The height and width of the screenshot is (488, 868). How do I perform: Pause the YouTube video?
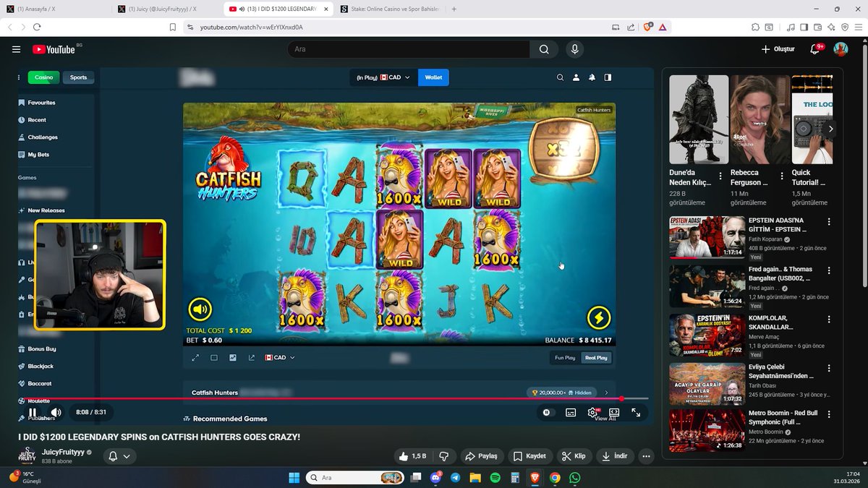click(x=32, y=413)
